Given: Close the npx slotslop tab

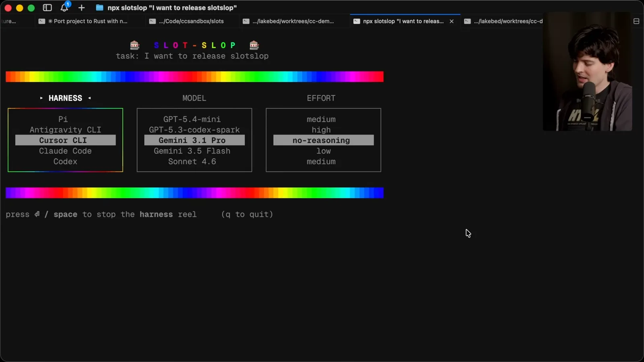Looking at the screenshot, I should click(452, 21).
